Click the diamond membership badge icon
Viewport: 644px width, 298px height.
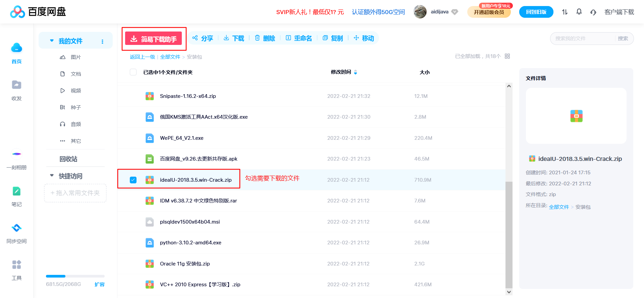(454, 12)
